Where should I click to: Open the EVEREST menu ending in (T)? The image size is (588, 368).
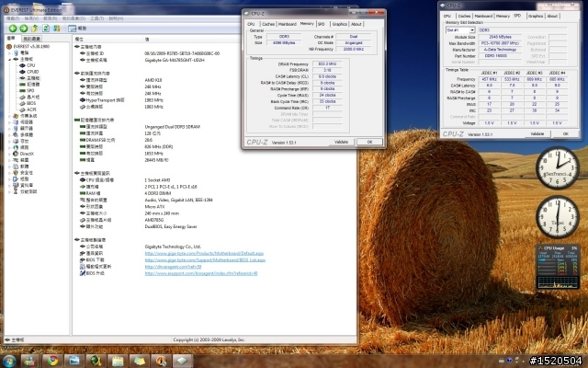coord(97,18)
